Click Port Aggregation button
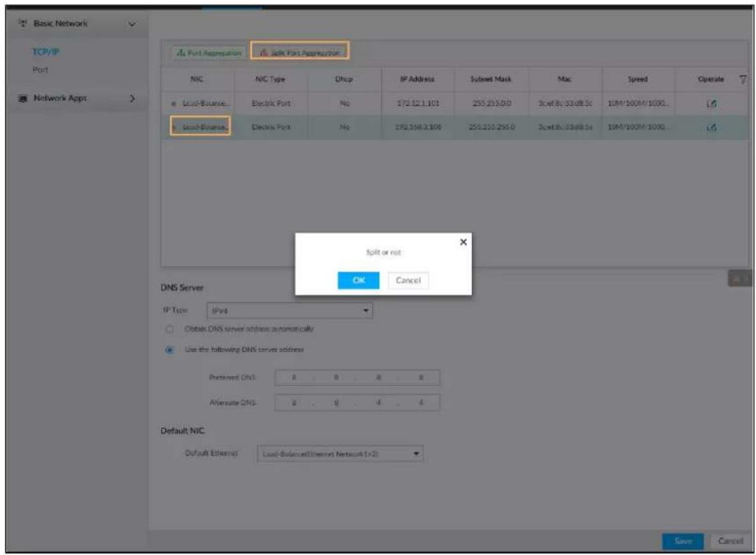This screenshot has height=555, width=756. click(209, 53)
